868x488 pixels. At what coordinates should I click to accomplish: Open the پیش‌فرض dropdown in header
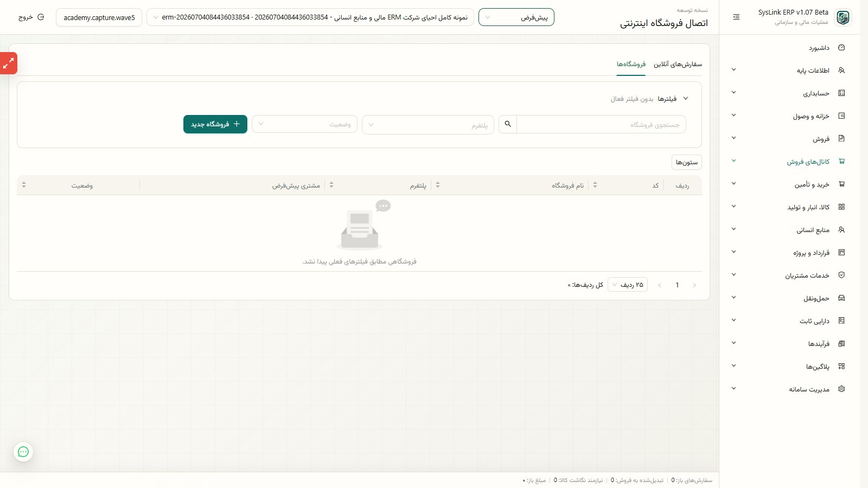pos(516,17)
